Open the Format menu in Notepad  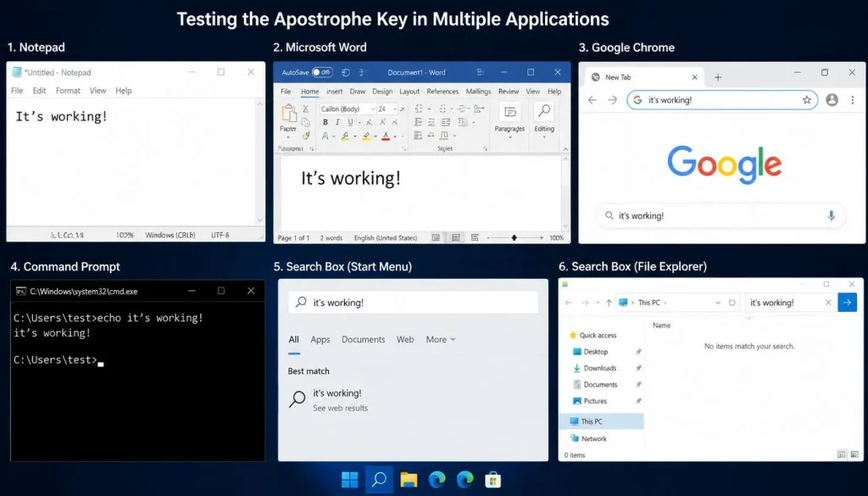pyautogui.click(x=68, y=91)
